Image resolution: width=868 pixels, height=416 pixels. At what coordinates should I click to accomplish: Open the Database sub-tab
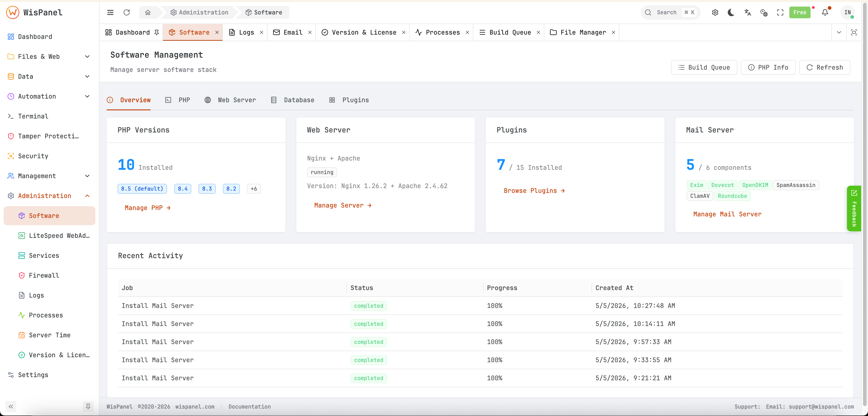(x=292, y=100)
